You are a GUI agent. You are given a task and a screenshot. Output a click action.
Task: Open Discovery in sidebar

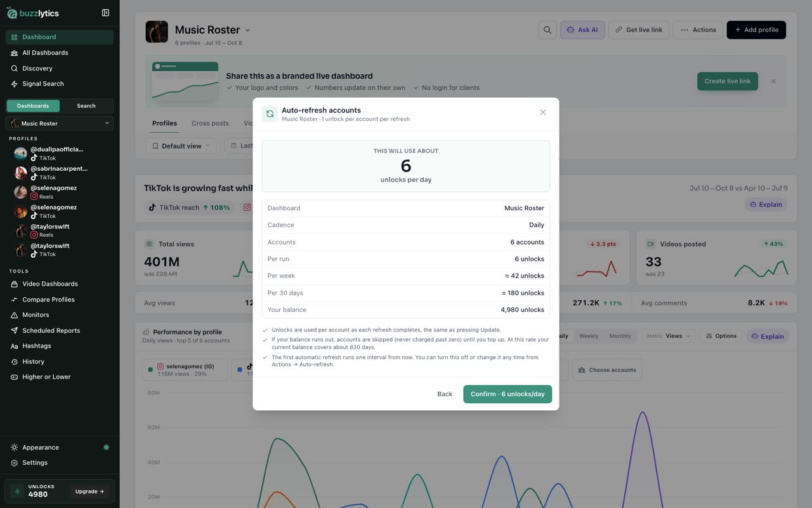60,68
